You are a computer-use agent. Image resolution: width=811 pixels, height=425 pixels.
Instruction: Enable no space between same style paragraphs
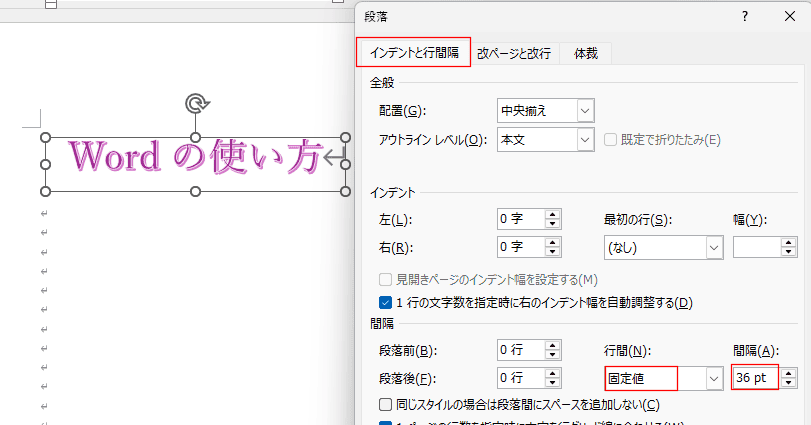coord(386,404)
